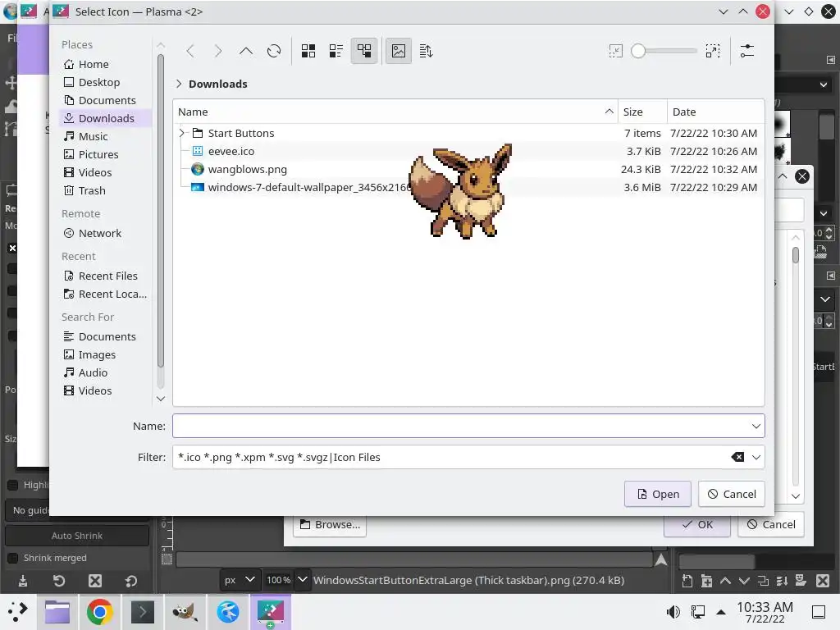This screenshot has width=840, height=630.
Task: Expand the Start Buttons folder
Action: click(181, 133)
